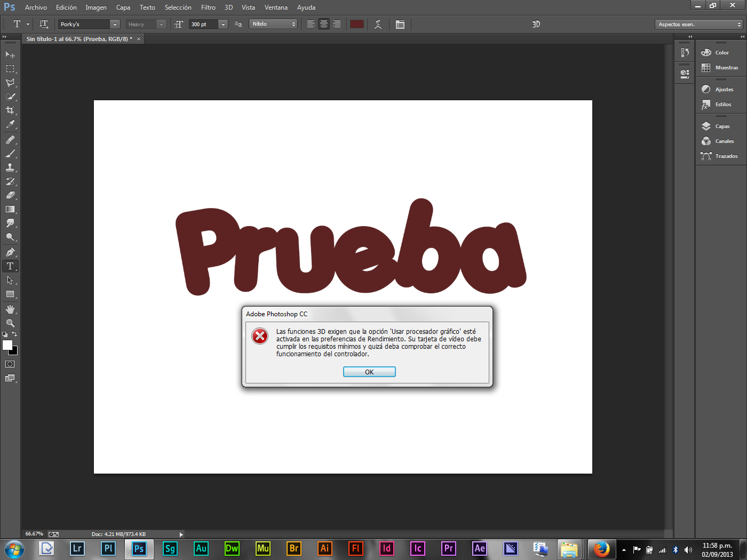Viewport: 747px width, 560px height.
Task: Click the text color swatch
Action: click(357, 24)
